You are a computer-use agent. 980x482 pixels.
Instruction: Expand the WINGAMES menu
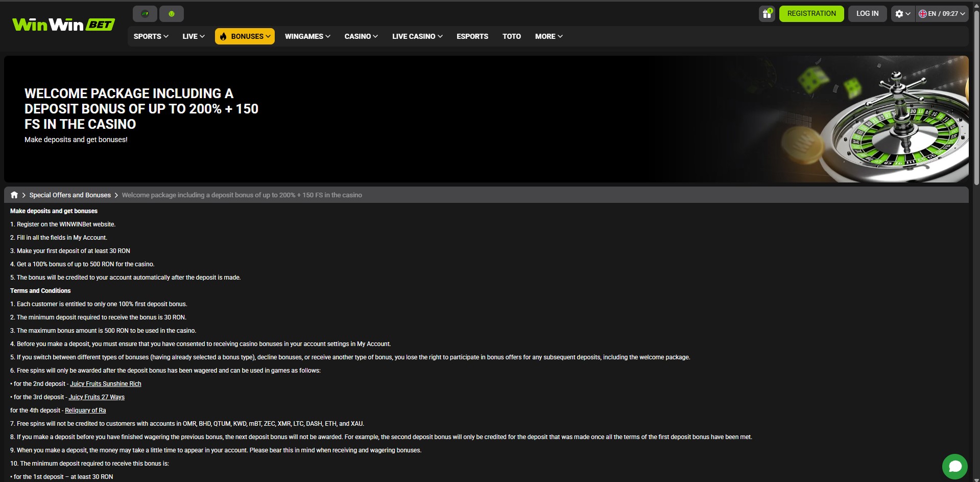307,36
